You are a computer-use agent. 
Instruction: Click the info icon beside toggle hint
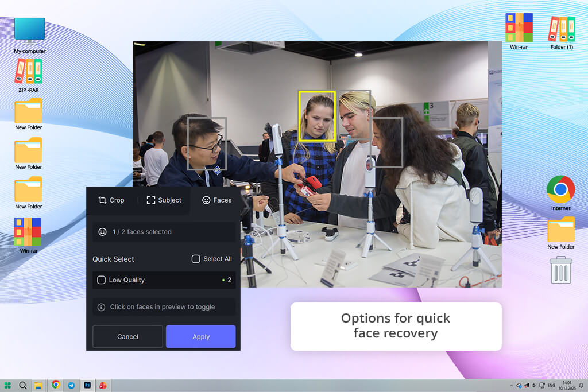point(101,307)
